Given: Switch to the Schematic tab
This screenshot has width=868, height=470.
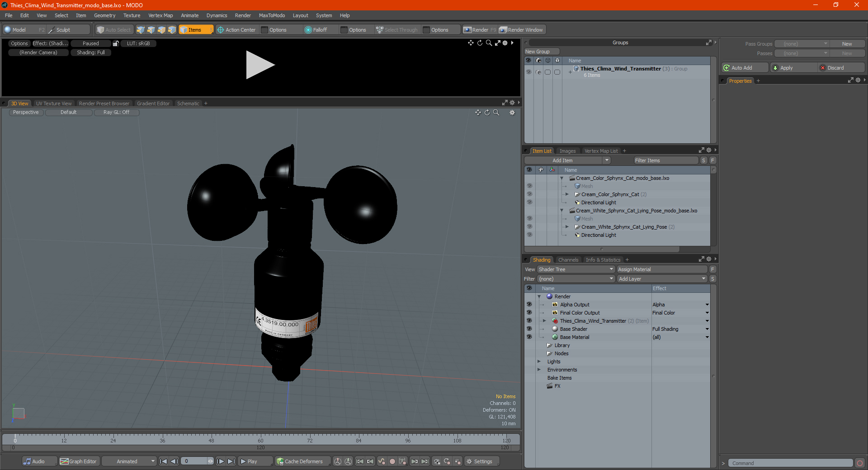Looking at the screenshot, I should (188, 103).
